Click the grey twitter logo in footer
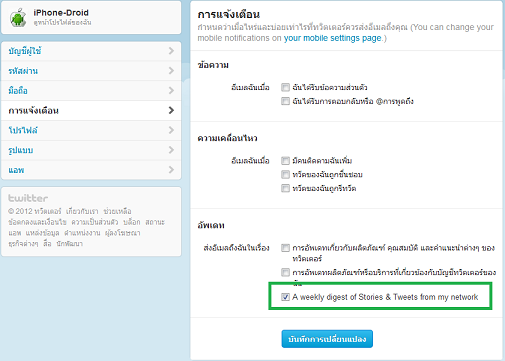 pos(28,198)
